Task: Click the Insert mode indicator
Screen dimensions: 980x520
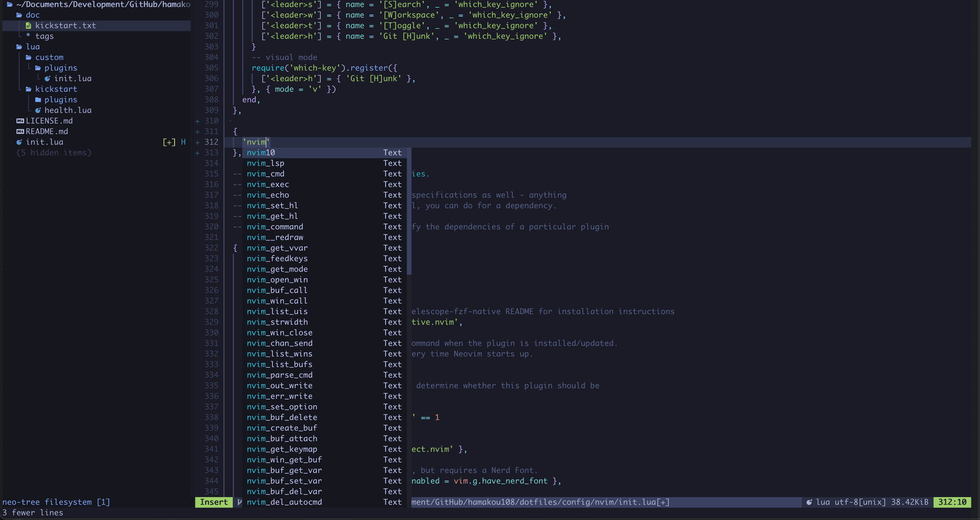Action: click(x=214, y=502)
